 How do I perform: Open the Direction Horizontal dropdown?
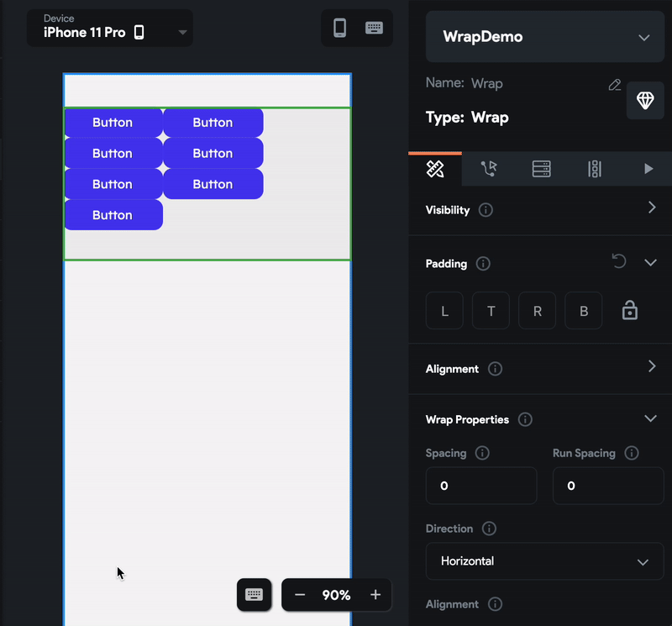tap(544, 561)
